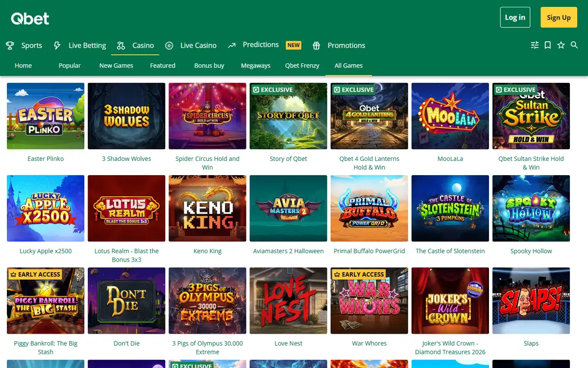This screenshot has height=368, width=588.
Task: Click the Promotions gift icon
Action: (317, 46)
